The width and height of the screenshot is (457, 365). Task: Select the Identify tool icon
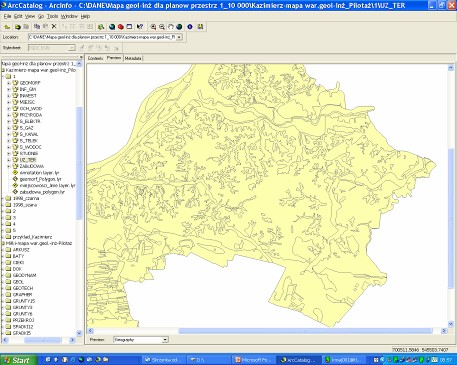[x=190, y=27]
